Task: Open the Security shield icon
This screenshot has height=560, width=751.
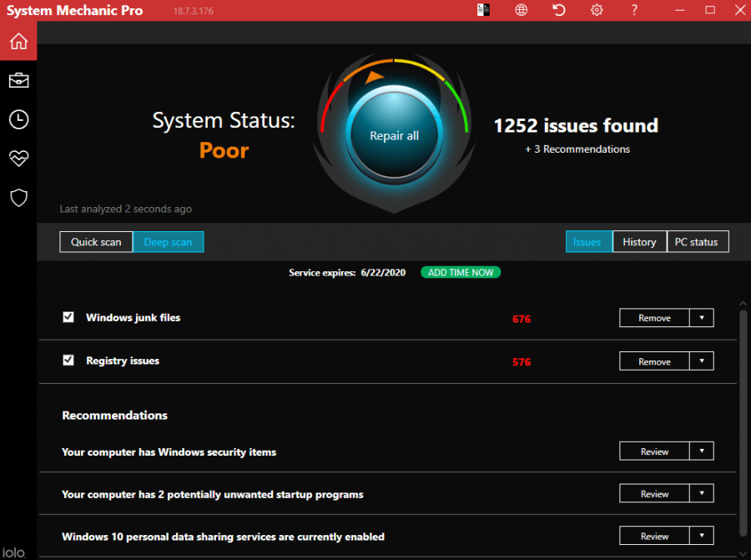Action: coord(18,198)
